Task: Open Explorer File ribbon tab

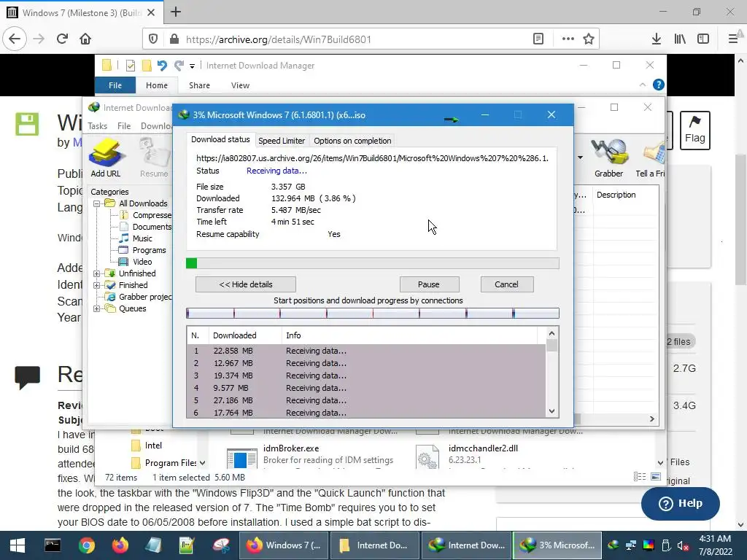Action: (x=115, y=85)
